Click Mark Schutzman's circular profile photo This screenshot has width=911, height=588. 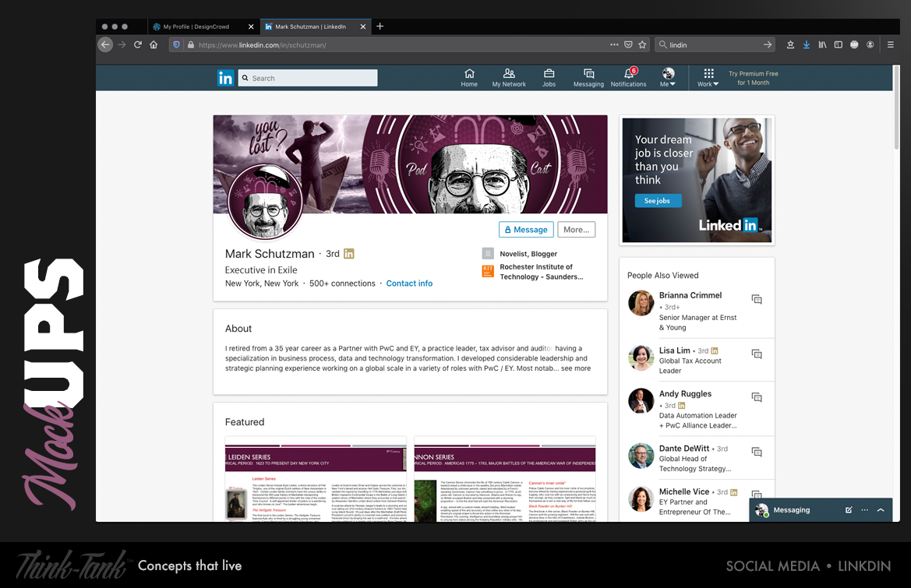(x=265, y=202)
